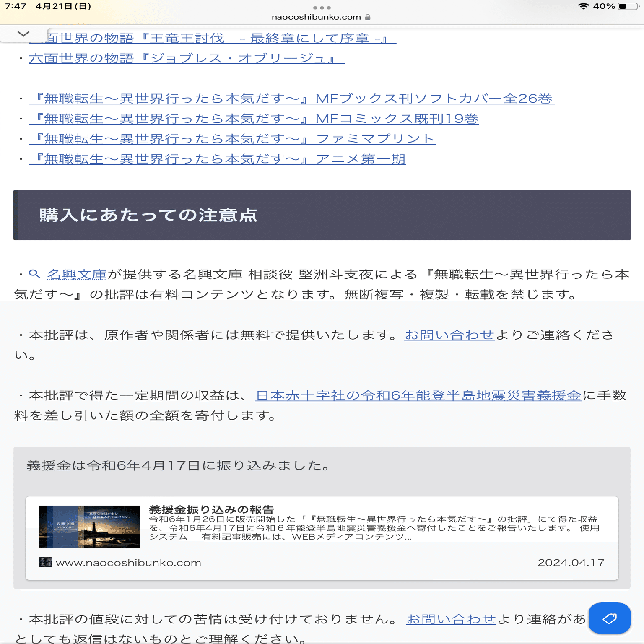Open 日本赤十字社の令和6年能登半島地震災害義援金 link
The height and width of the screenshot is (644, 644).
click(x=418, y=395)
